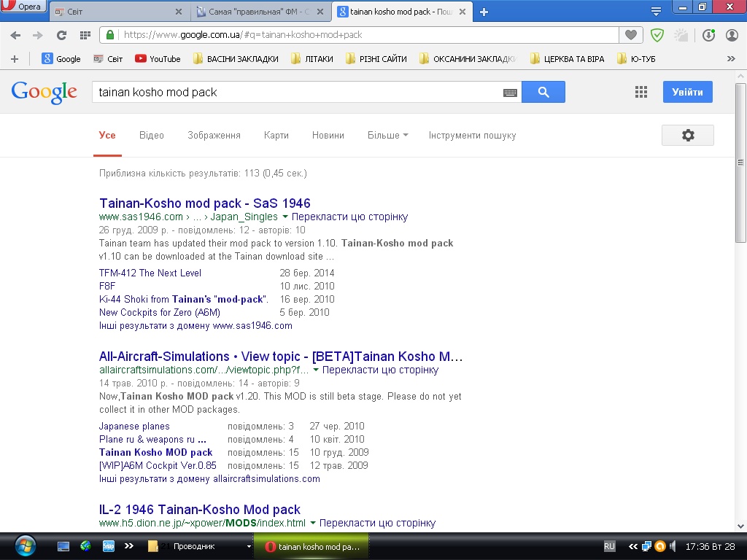747x560 pixels.
Task: Select the Відео search tab
Action: pos(152,135)
